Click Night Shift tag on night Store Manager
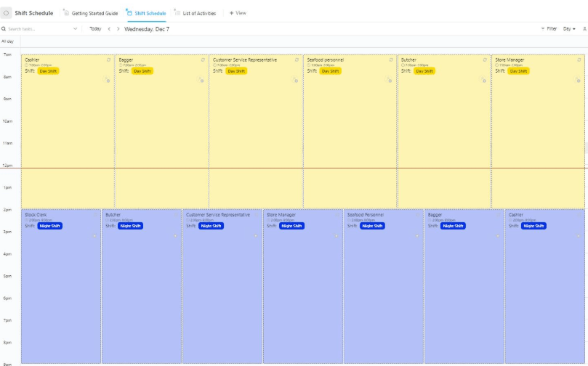 291,226
